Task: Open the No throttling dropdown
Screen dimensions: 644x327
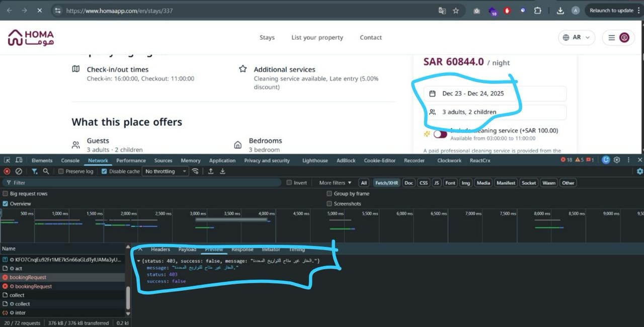Action: point(166,172)
